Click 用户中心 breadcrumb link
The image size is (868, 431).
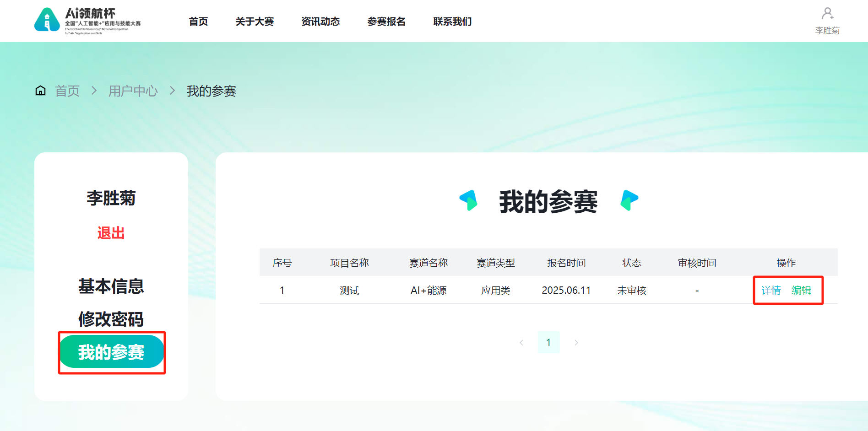tap(133, 91)
